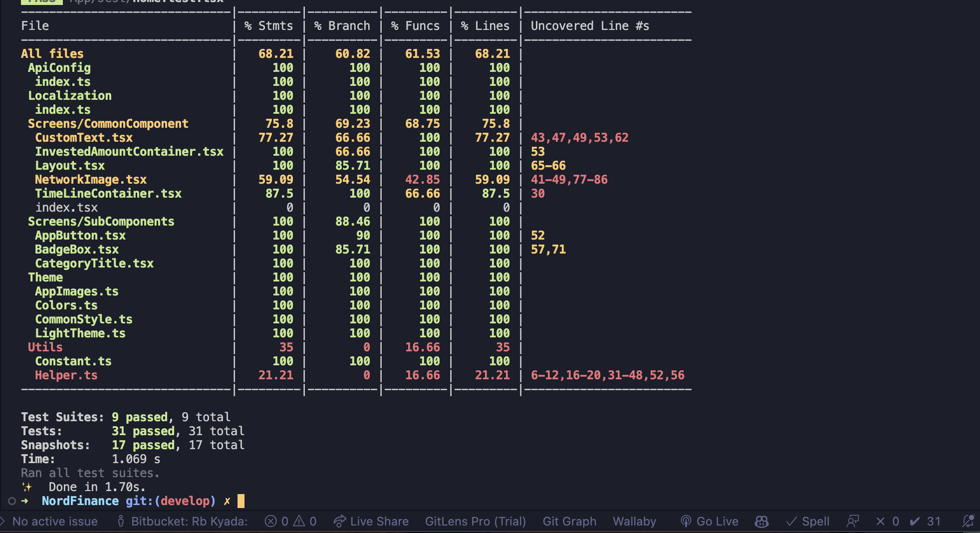Image resolution: width=980 pixels, height=533 pixels.
Task: Click CommonStyle.ts file name
Action: point(84,319)
